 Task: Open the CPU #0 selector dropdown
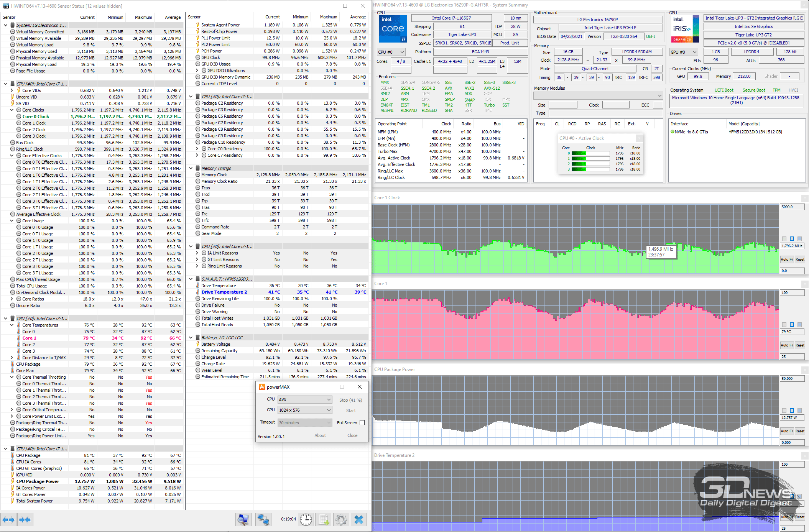pos(391,52)
